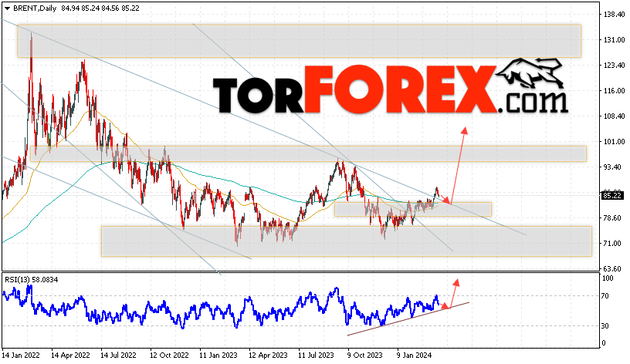The width and height of the screenshot is (630, 364).
Task: Click the RSI scale label 30
Action: coord(605,326)
